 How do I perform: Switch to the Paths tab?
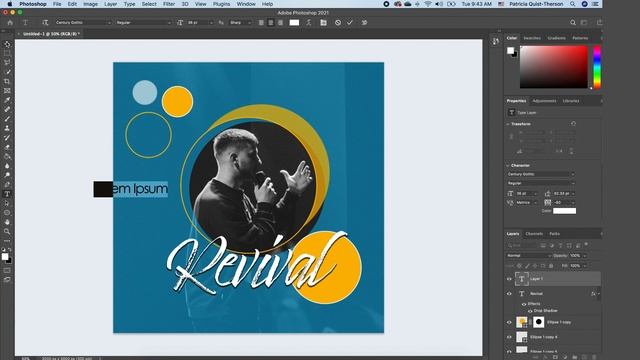[554, 234]
